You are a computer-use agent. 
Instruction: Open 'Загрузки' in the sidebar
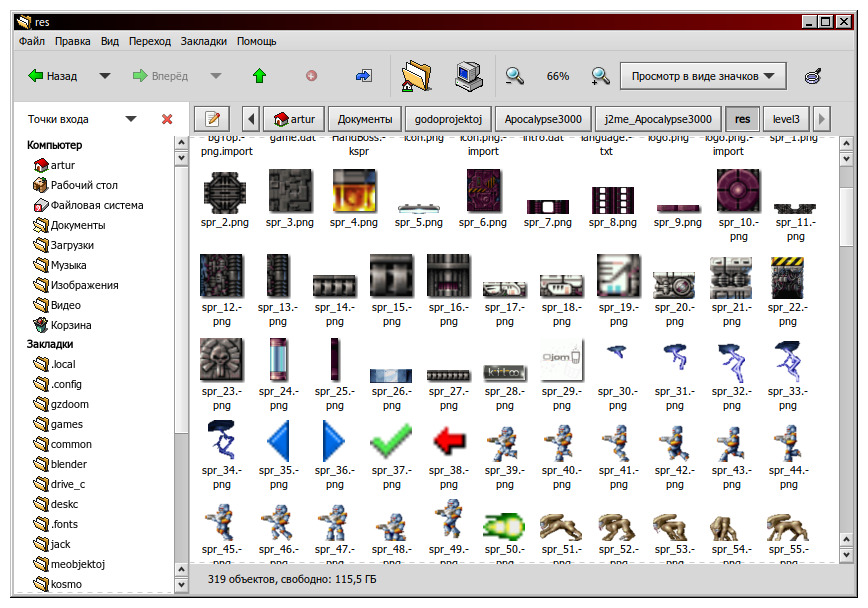pos(72,245)
